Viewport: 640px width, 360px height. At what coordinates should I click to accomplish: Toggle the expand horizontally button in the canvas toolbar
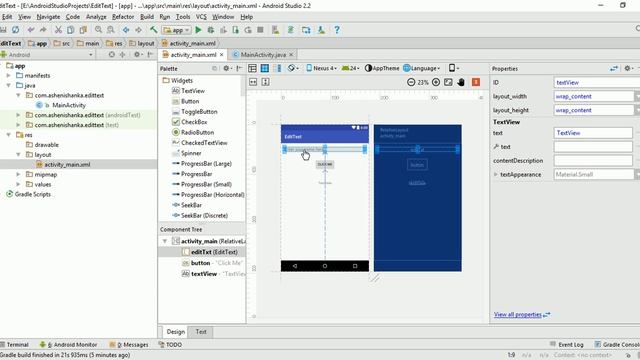point(253,82)
